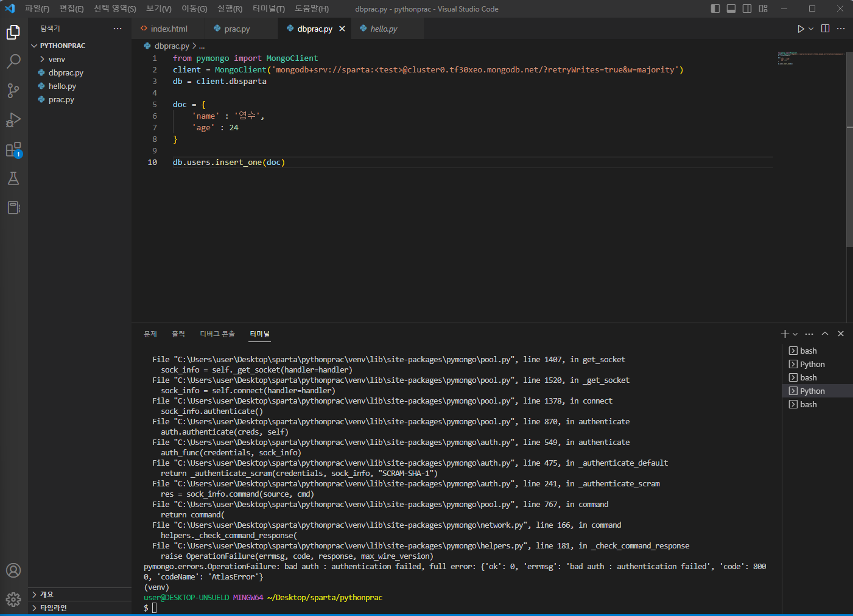Viewport: 853px width, 616px height.
Task: Open editor more actions ellipsis
Action: [x=841, y=29]
